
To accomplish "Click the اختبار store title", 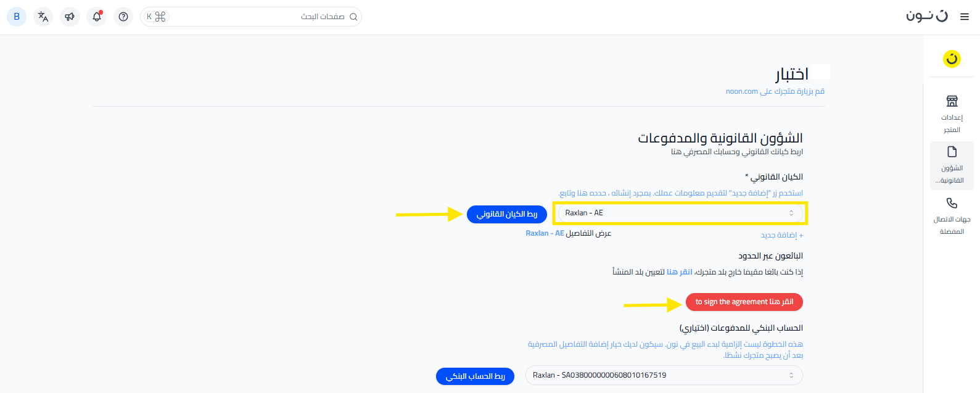I will [792, 74].
